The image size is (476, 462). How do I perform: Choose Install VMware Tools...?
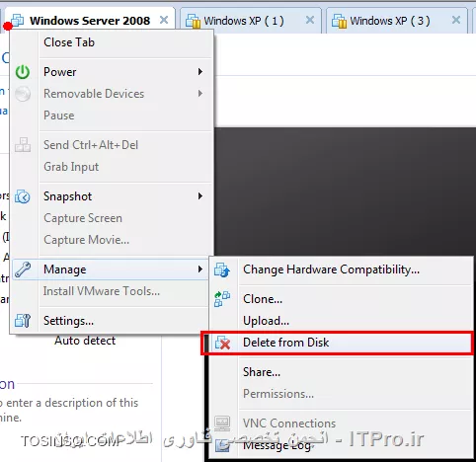[111, 291]
